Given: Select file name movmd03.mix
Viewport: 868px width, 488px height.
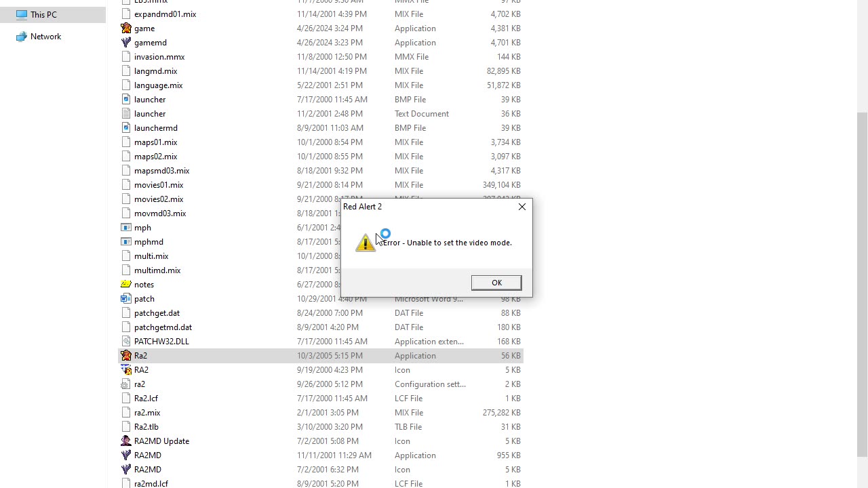Looking at the screenshot, I should tap(160, 213).
